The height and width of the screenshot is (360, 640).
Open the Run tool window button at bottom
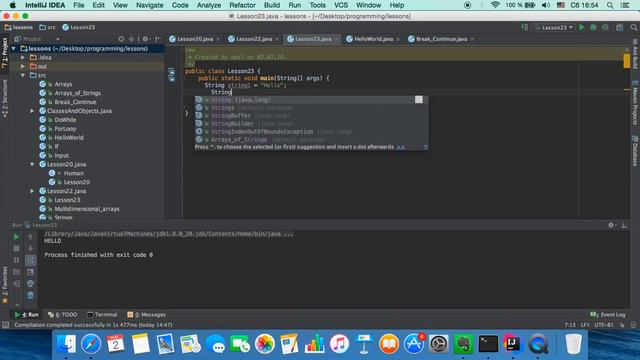tap(27, 315)
